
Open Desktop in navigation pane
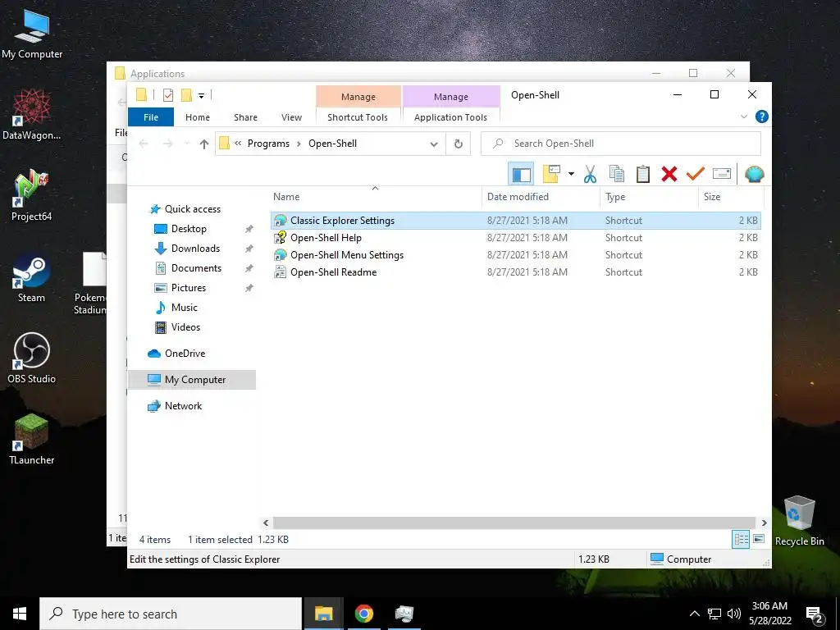coord(189,229)
